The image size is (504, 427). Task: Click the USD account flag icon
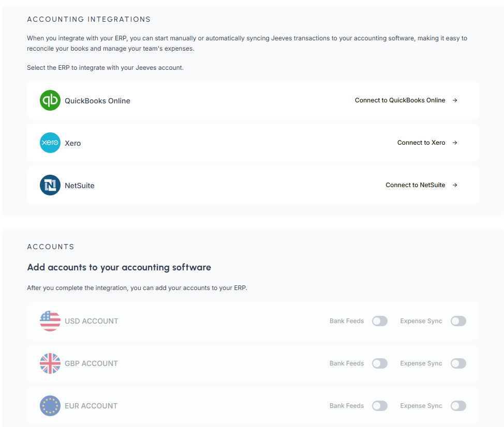(x=50, y=321)
